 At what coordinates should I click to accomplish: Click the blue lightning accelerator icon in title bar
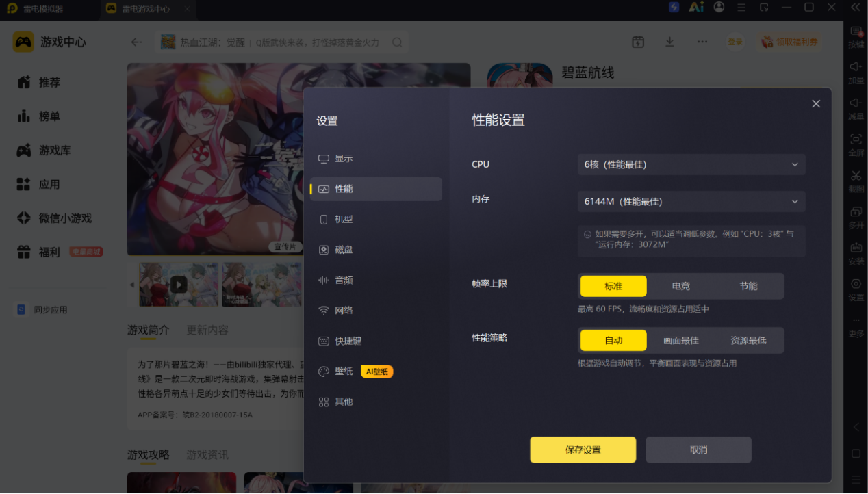click(x=674, y=8)
